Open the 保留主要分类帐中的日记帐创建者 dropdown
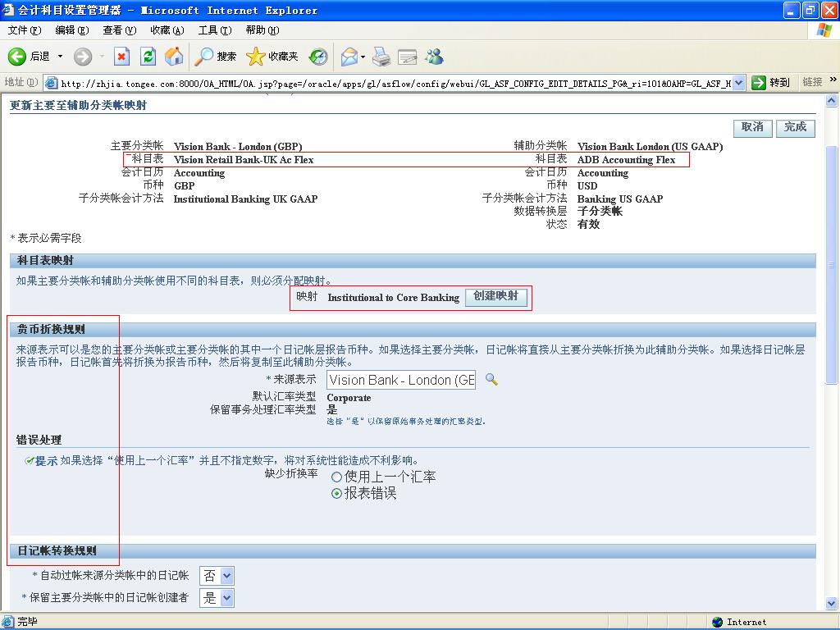Image resolution: width=840 pixels, height=630 pixels. click(x=217, y=598)
